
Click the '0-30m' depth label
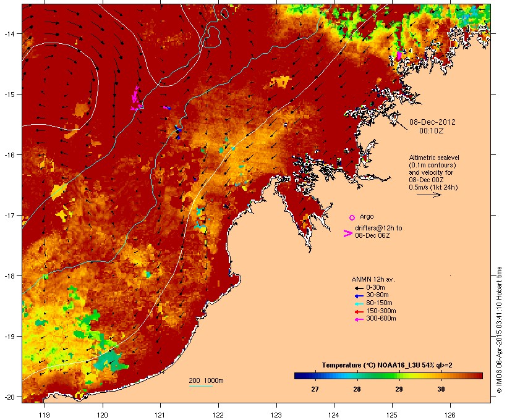coord(375,288)
